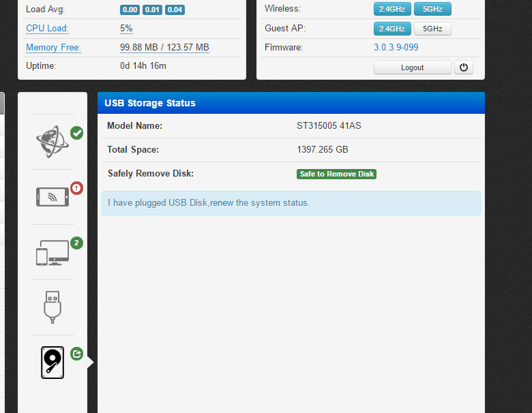
Task: Click the CPU Load link
Action: [47, 28]
